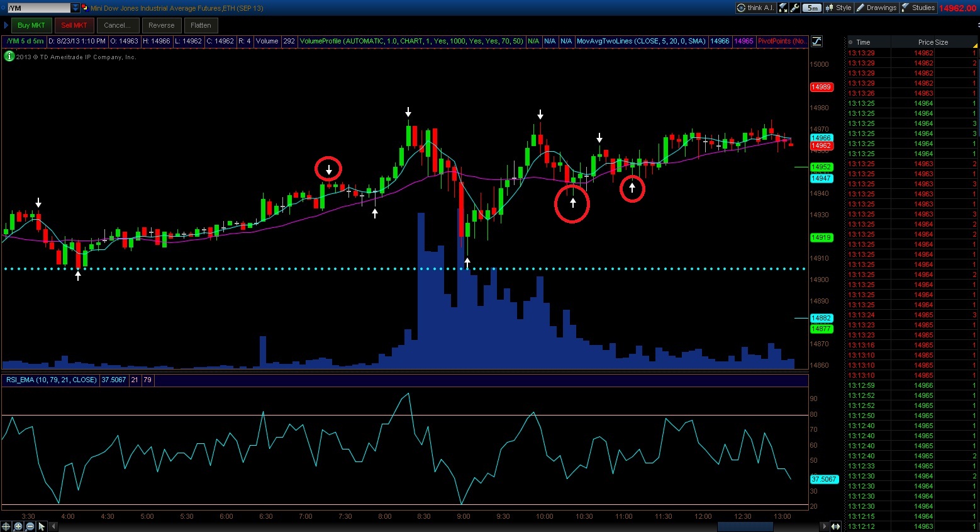This screenshot has width=980, height=532.
Task: Click the expand chart width arrows icon
Action: pos(836,526)
